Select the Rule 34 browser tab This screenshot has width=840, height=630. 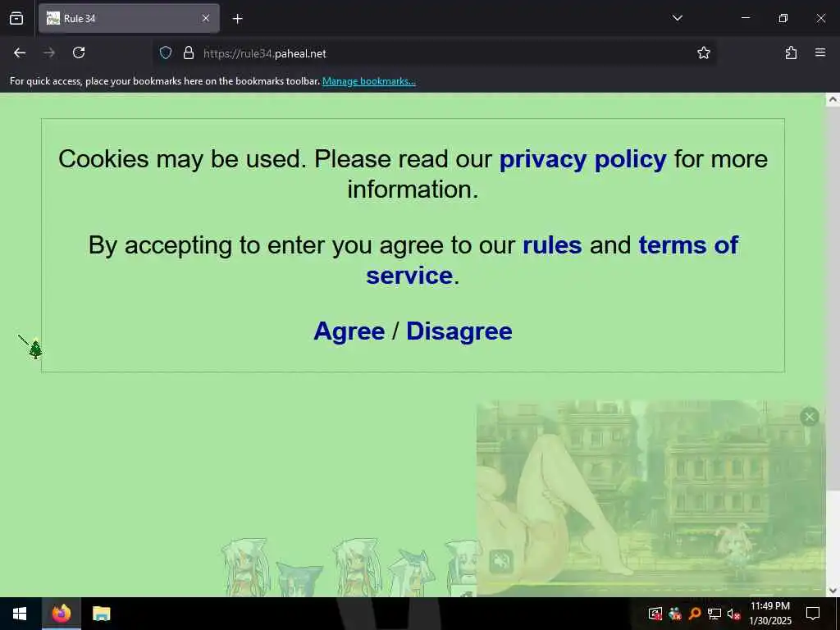click(129, 18)
